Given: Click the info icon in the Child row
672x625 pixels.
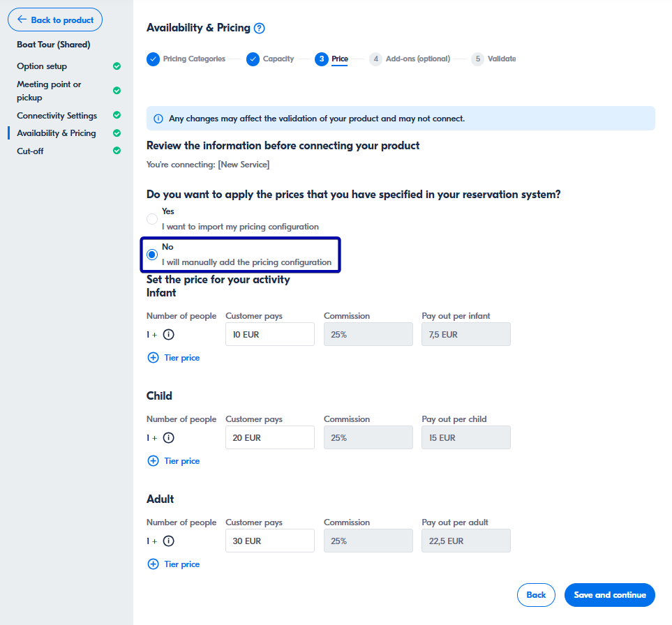Looking at the screenshot, I should tap(168, 438).
